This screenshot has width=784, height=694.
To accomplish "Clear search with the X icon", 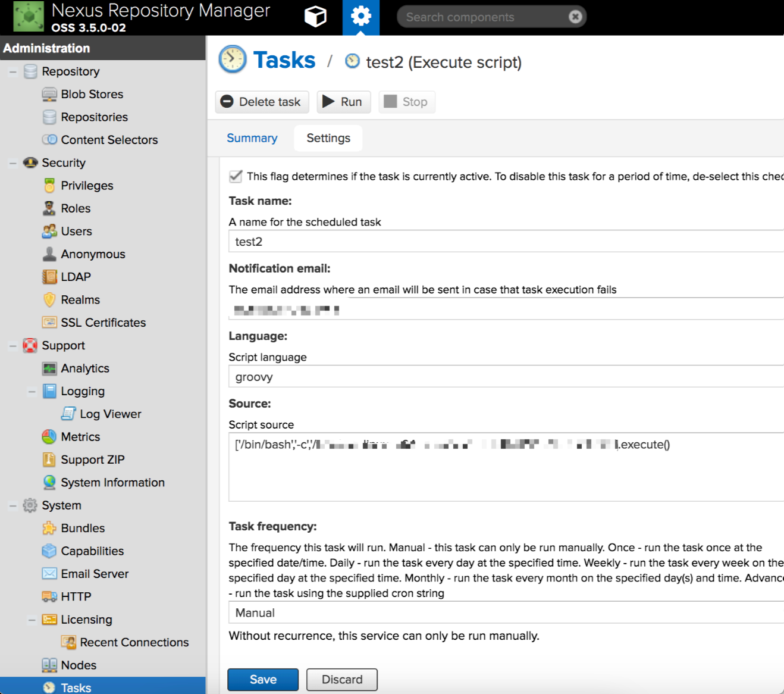I will (575, 17).
